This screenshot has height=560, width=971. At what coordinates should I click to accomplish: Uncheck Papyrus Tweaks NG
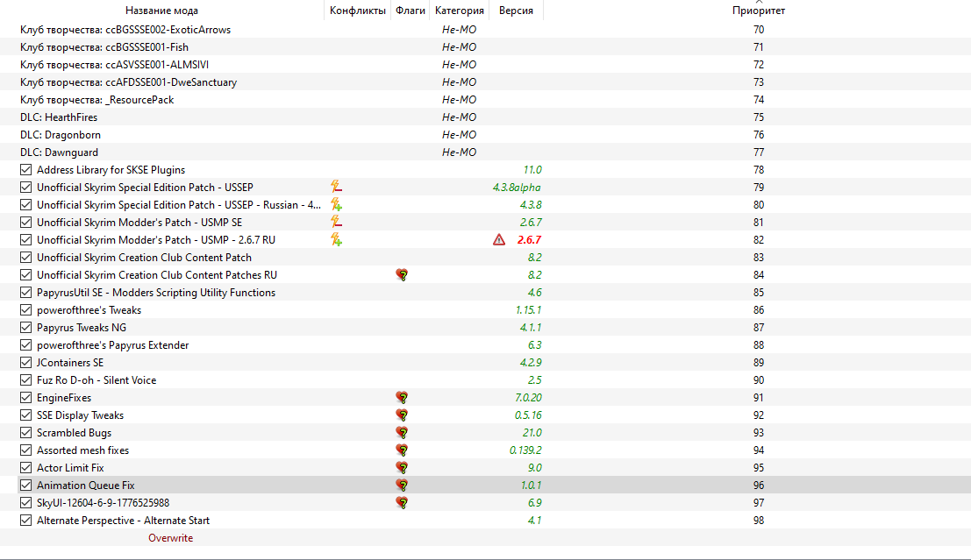click(x=25, y=328)
